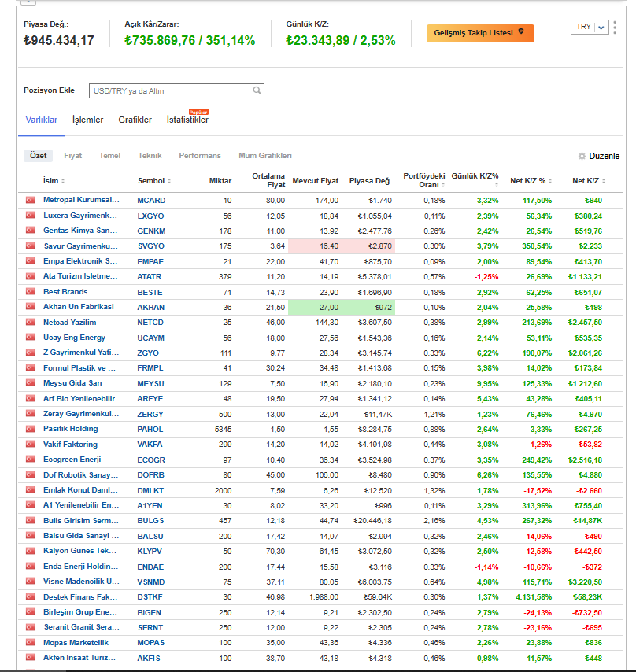Click the 9,95% daily change for MEYSU
This screenshot has width=636, height=672.
[x=488, y=383]
